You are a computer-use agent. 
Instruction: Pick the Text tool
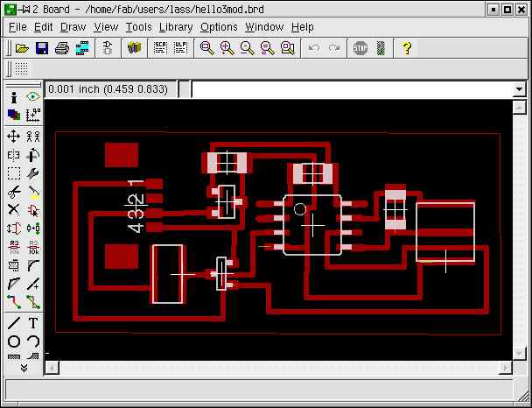[x=33, y=322]
